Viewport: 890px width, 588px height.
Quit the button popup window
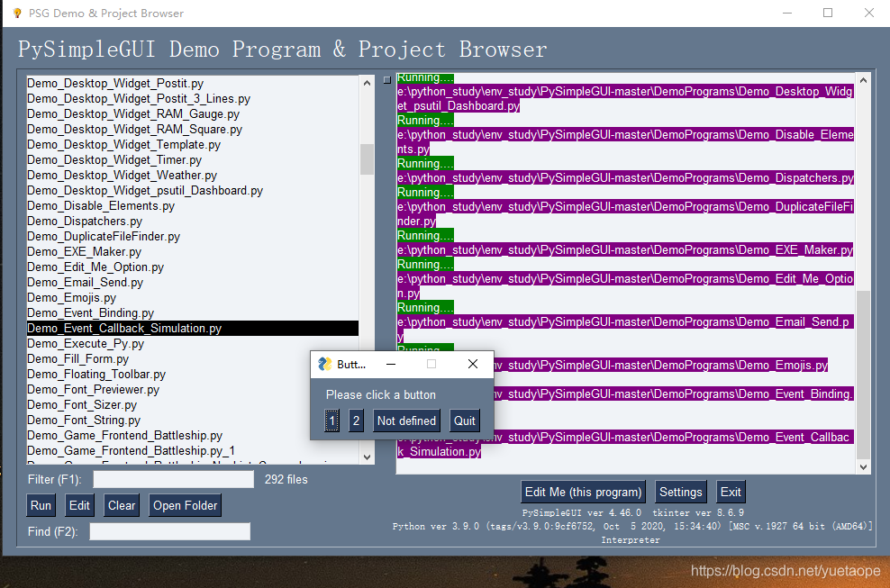coord(464,421)
